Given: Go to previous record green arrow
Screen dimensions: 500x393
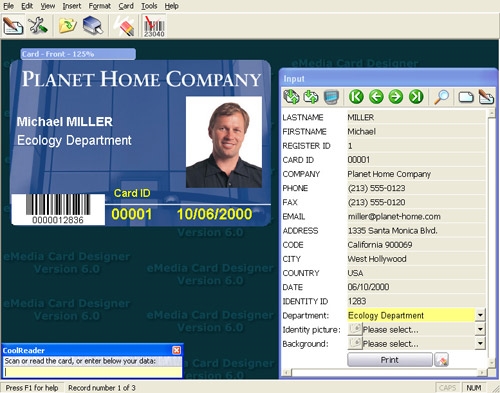Looking at the screenshot, I should [376, 97].
